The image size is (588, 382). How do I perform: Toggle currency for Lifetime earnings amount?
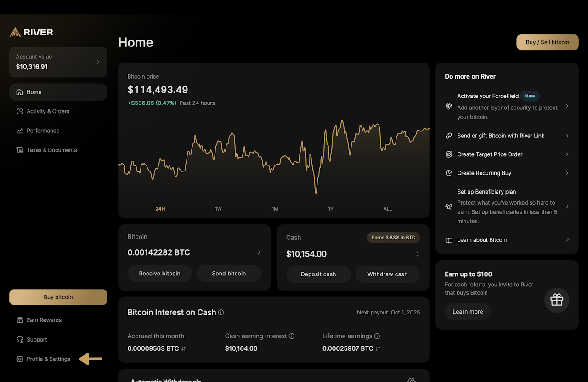pos(378,348)
